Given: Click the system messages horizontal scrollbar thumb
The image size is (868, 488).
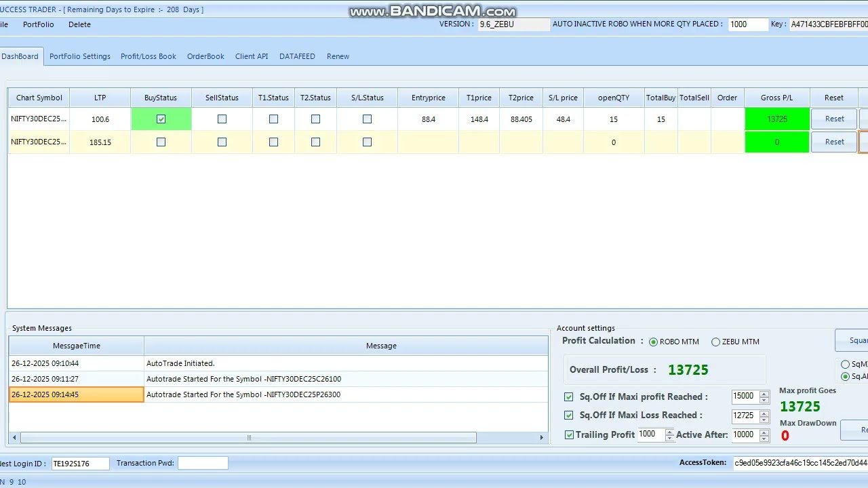Looking at the screenshot, I should 248,438.
